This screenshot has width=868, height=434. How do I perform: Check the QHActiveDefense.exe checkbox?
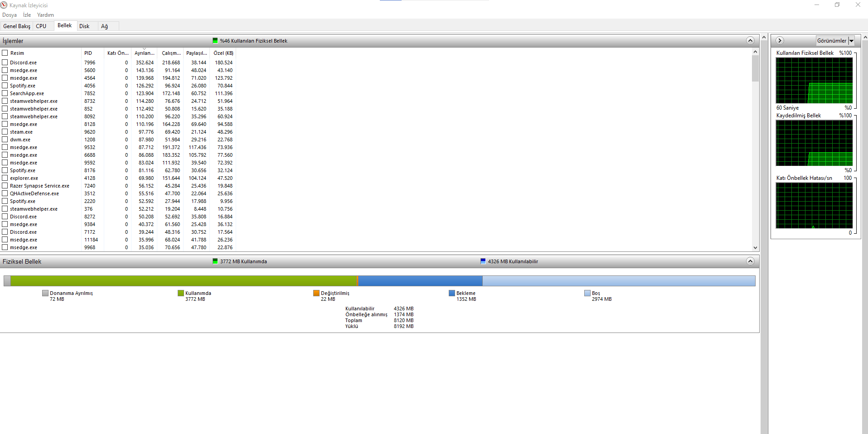[x=5, y=193]
